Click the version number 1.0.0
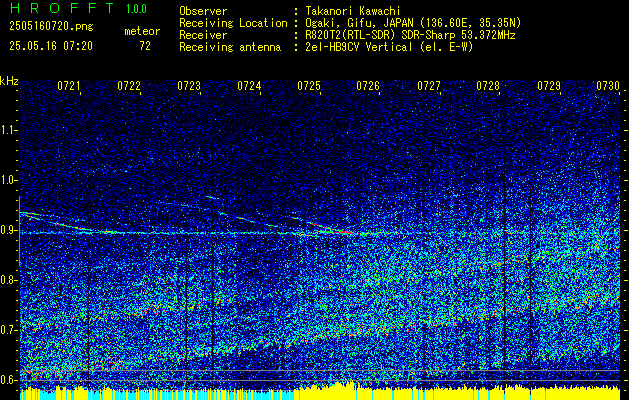Viewport: 629px width, 400px height. (x=136, y=8)
